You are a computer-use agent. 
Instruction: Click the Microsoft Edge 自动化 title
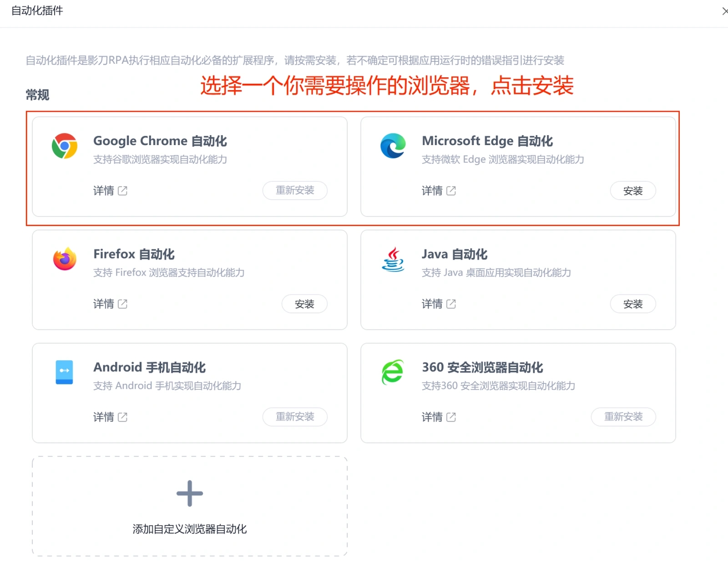[x=487, y=141]
